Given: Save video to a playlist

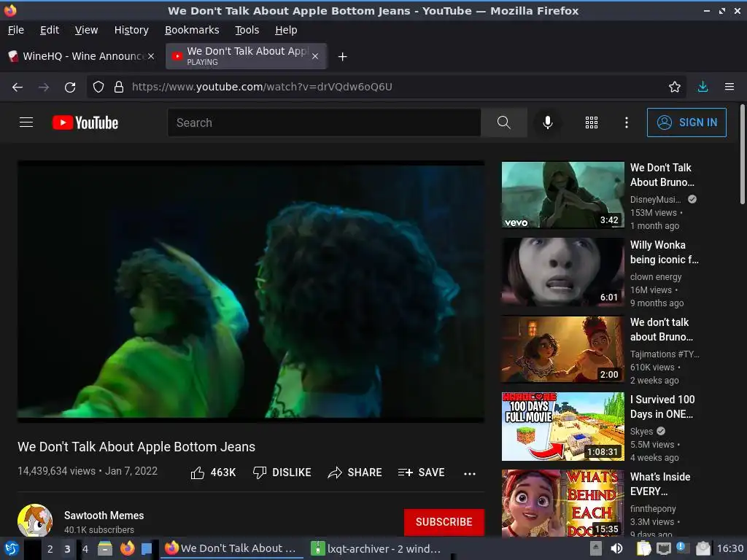Looking at the screenshot, I should point(421,472).
